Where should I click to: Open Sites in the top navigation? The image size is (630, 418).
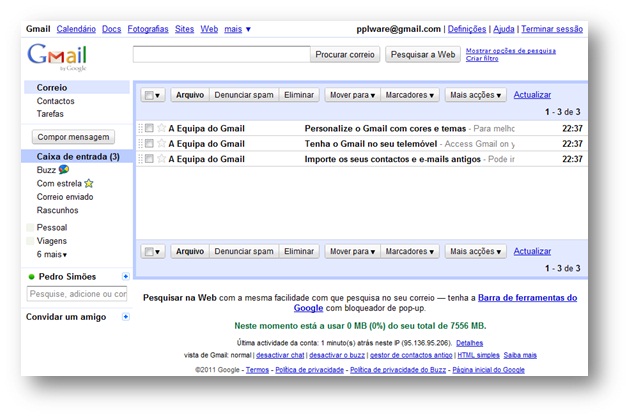184,29
